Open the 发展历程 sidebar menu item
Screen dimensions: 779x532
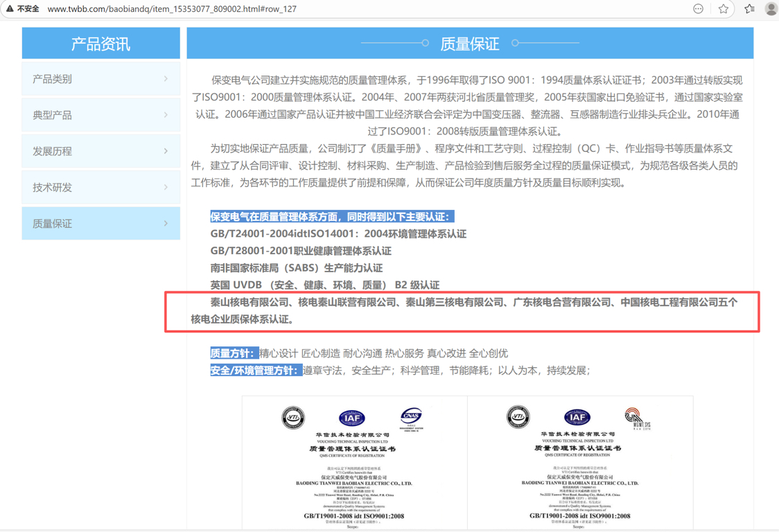click(x=101, y=151)
